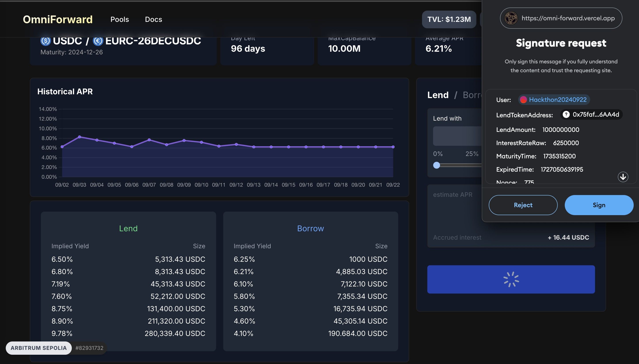Select the 6.25% borrow order row
The image size is (639, 364).
[310, 259]
